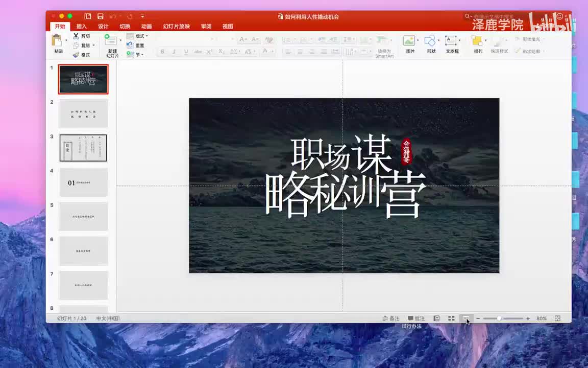Click the Reset (重置) slide icon
The image size is (588, 368).
point(130,45)
